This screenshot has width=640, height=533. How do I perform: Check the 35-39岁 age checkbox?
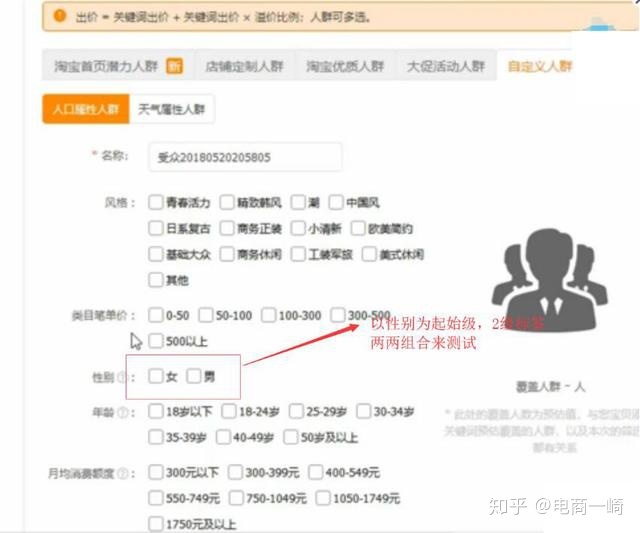[x=156, y=437]
